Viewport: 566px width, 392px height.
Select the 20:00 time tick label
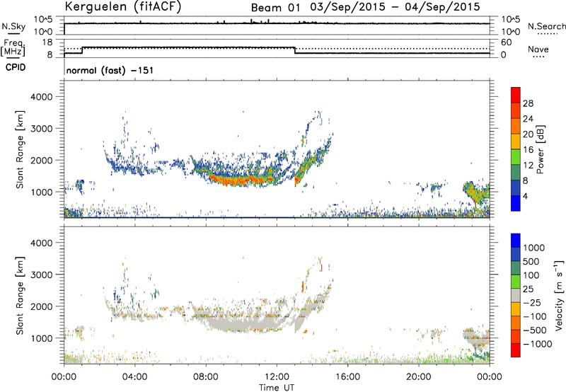point(419,377)
